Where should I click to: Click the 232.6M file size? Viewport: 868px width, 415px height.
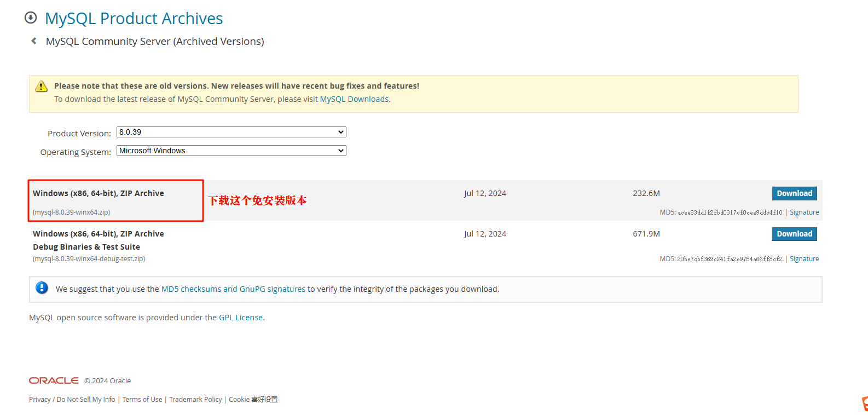click(646, 193)
